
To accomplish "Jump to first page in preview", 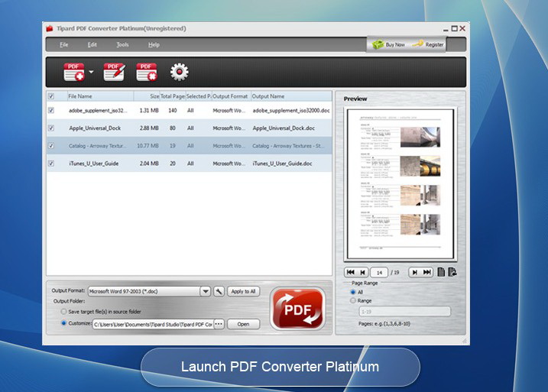I will tap(350, 272).
